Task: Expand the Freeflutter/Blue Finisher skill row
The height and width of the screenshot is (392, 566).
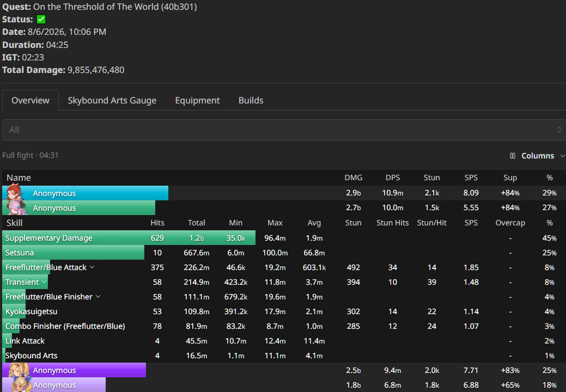Action: click(98, 296)
